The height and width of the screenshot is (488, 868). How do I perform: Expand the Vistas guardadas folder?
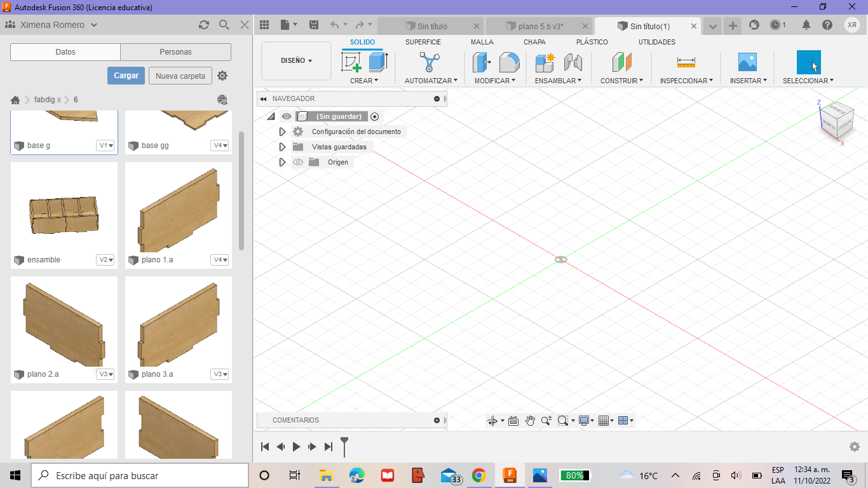[283, 147]
